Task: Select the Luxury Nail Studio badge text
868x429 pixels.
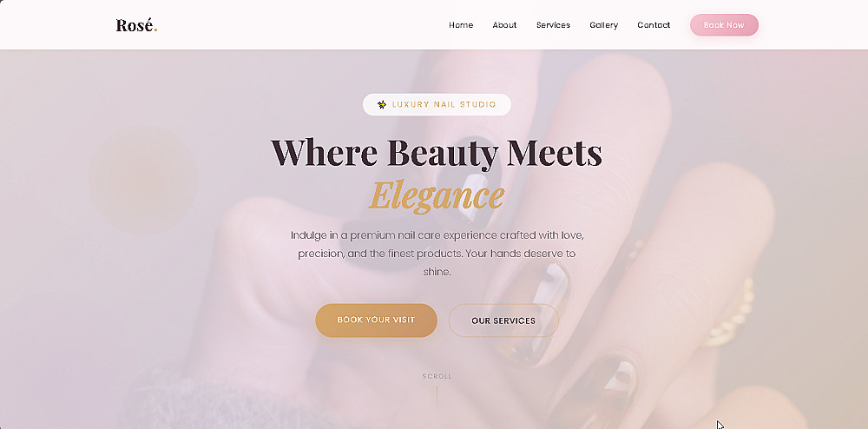Action: click(x=444, y=104)
